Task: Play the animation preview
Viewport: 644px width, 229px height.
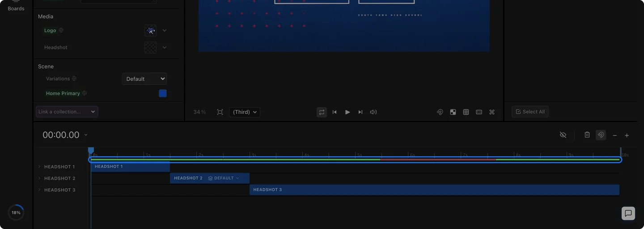Action: [347, 112]
